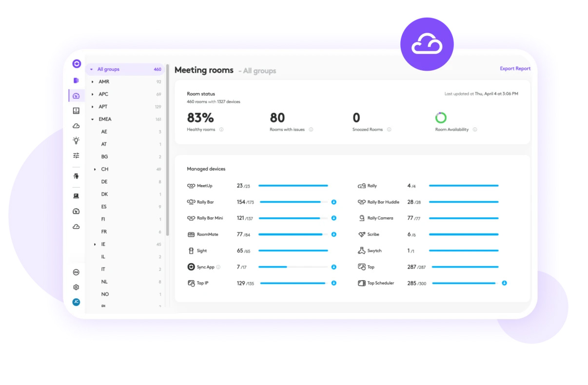
Task: Select the BG group row
Action: pyautogui.click(x=126, y=157)
